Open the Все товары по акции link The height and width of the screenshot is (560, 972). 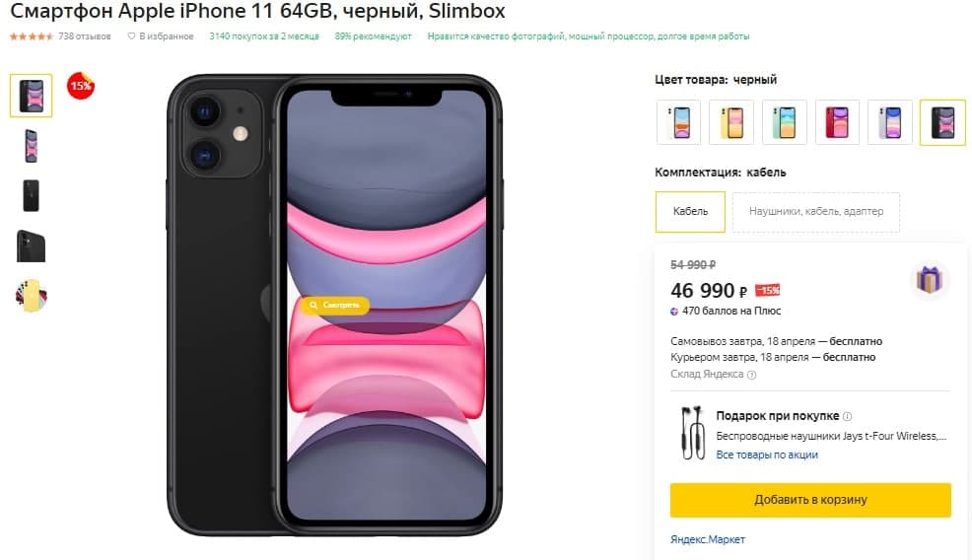point(767,455)
